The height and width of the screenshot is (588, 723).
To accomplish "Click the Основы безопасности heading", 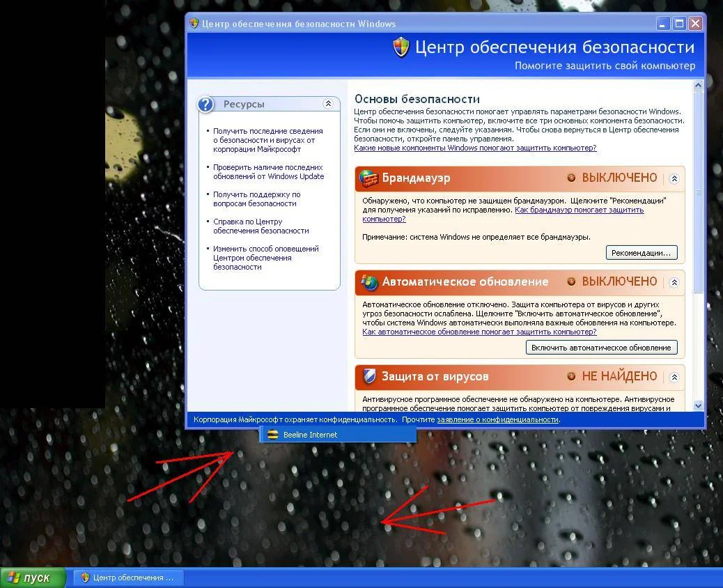I will [417, 99].
